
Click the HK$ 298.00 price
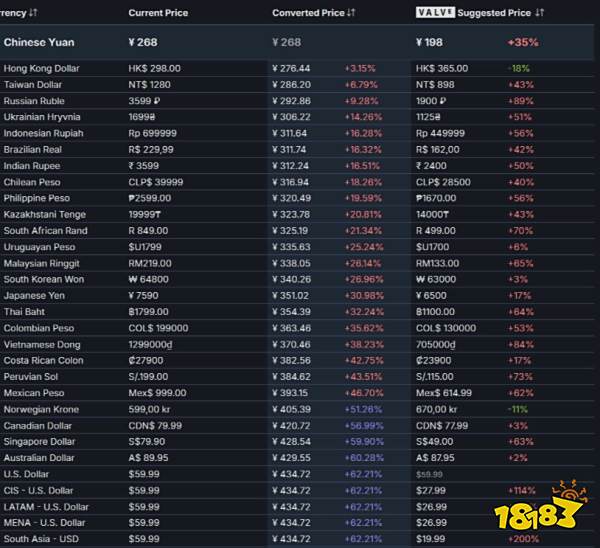(154, 68)
